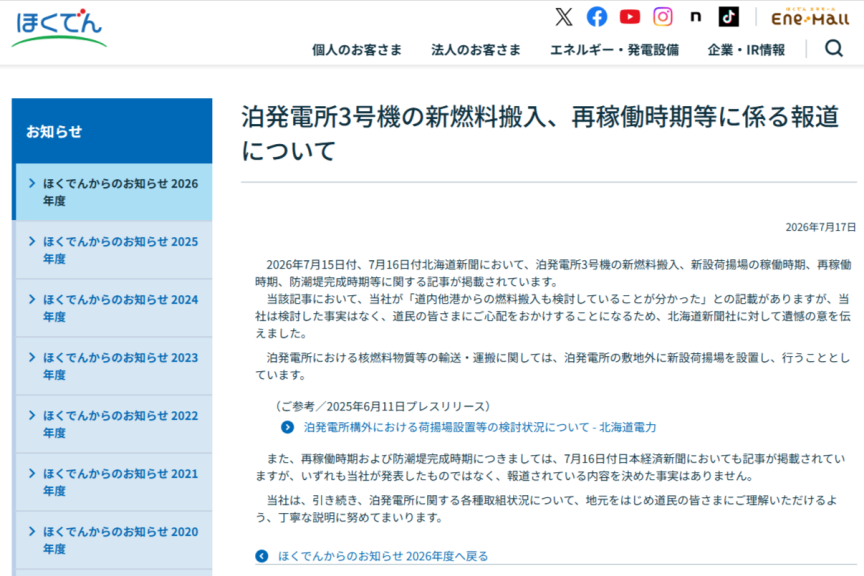Select ほくでんからのお知らせ 2025年度

coord(112,250)
